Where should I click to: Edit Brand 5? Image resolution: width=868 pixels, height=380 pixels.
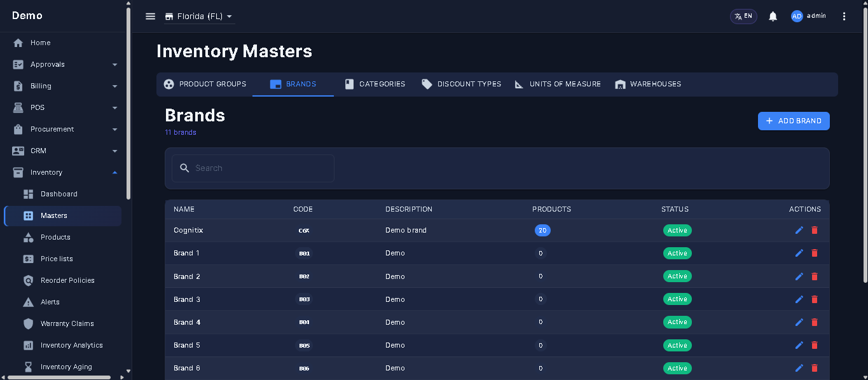pos(799,345)
